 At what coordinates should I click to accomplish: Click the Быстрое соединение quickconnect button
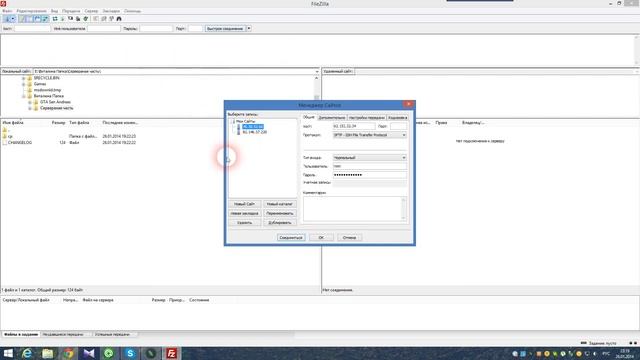(x=225, y=29)
